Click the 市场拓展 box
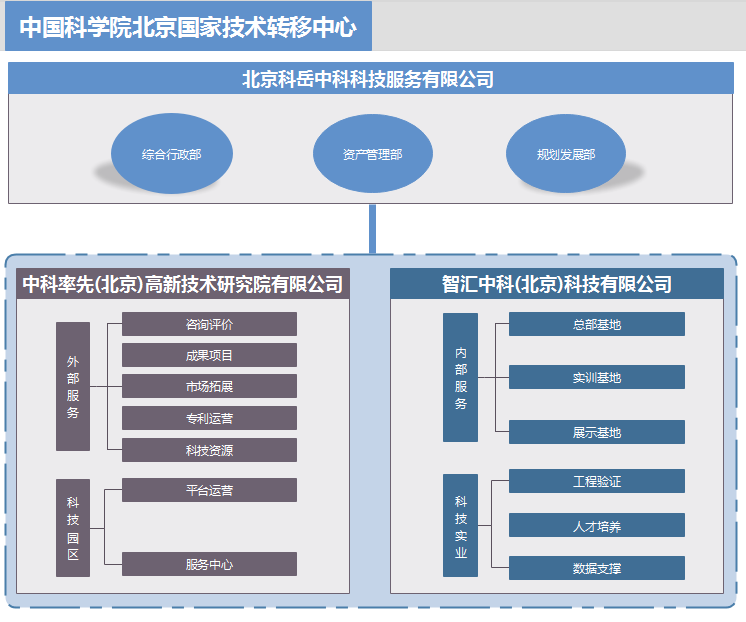The width and height of the screenshot is (746, 622). (209, 386)
